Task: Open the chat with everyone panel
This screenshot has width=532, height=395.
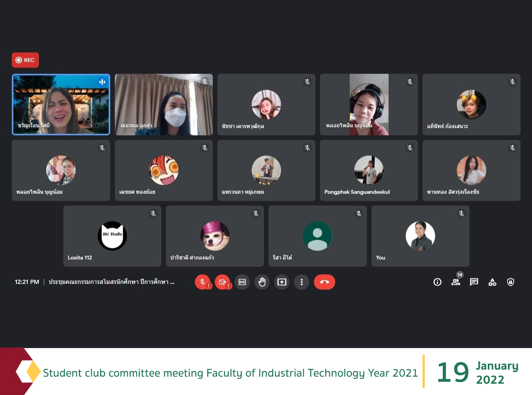Action: [474, 282]
